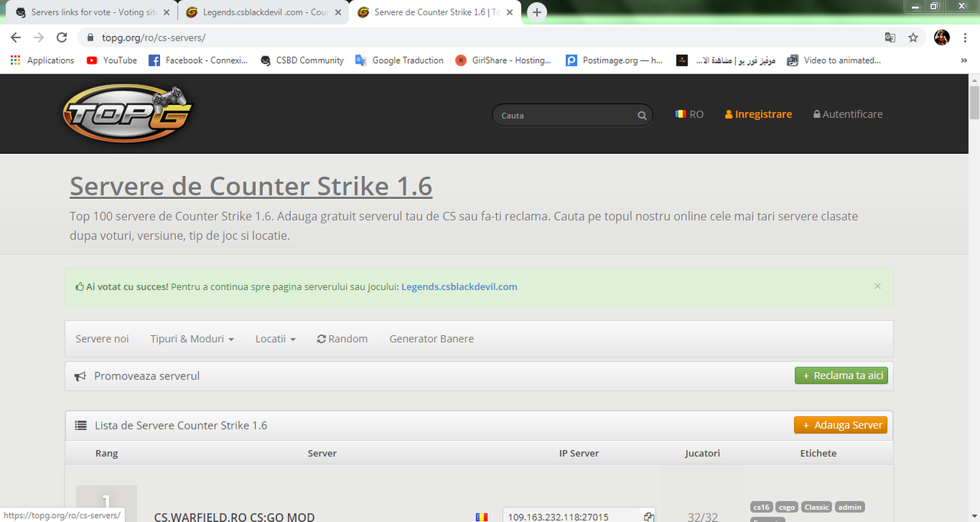Close the 'Servers links for vote' tab
Image resolution: width=980 pixels, height=522 pixels.
(x=166, y=12)
